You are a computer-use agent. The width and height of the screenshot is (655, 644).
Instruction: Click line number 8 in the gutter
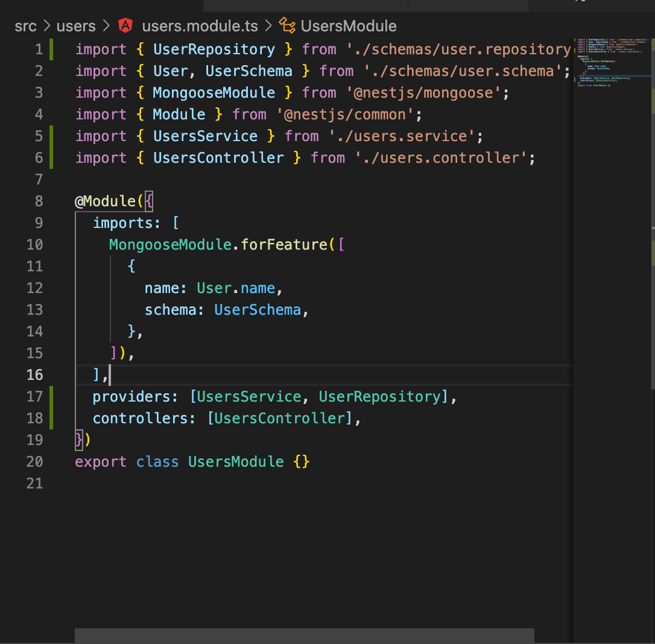coord(39,201)
